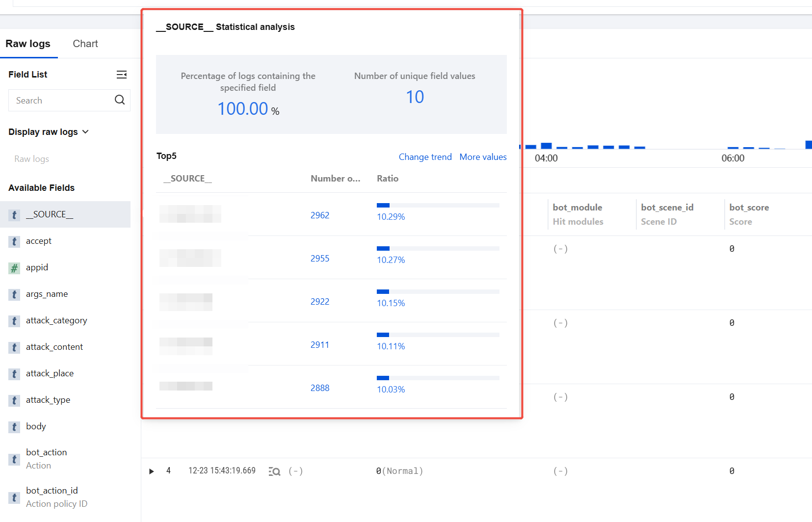Click the Change trend link

click(x=425, y=157)
